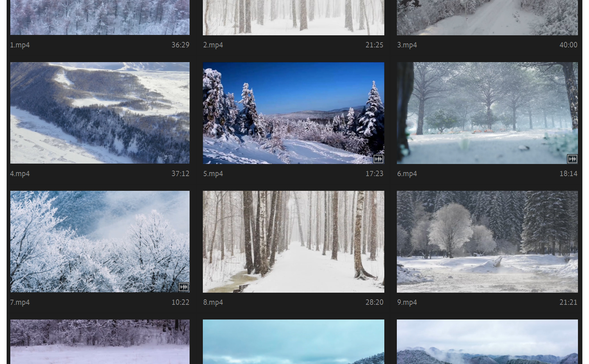589x364 pixels.
Task: Select the 2.mp4 foggy trees thumbnail
Action: coord(293,17)
